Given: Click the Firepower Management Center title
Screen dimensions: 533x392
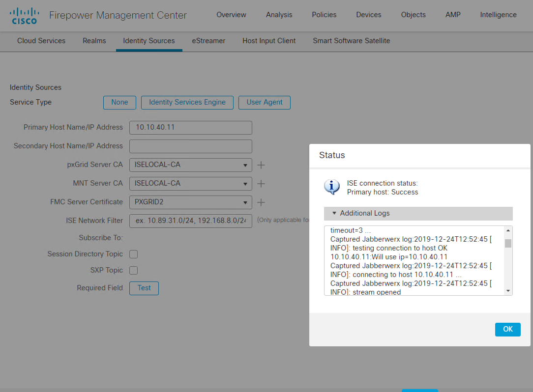Looking at the screenshot, I should (x=118, y=15).
